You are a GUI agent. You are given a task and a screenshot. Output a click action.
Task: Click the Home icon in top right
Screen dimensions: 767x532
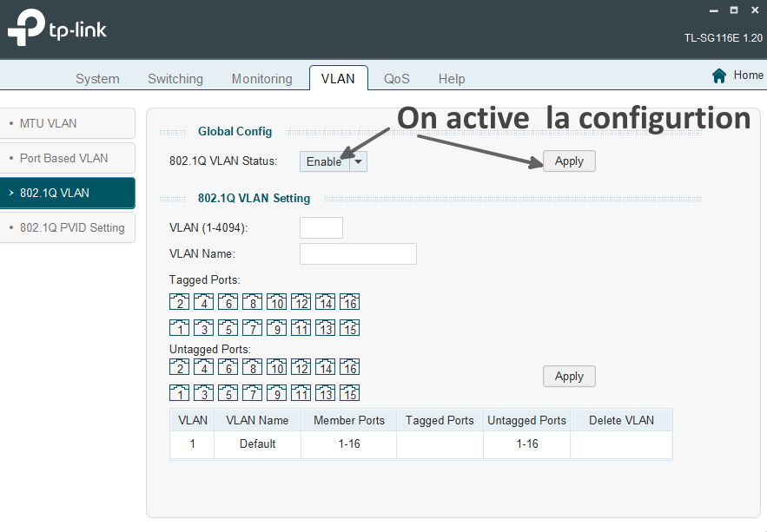[719, 76]
